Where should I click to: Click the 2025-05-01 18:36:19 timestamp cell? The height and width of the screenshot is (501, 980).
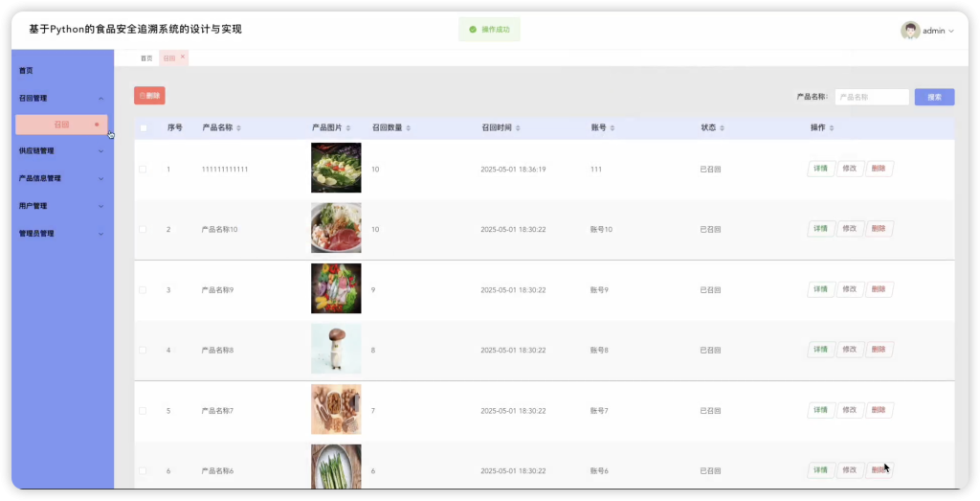513,170
